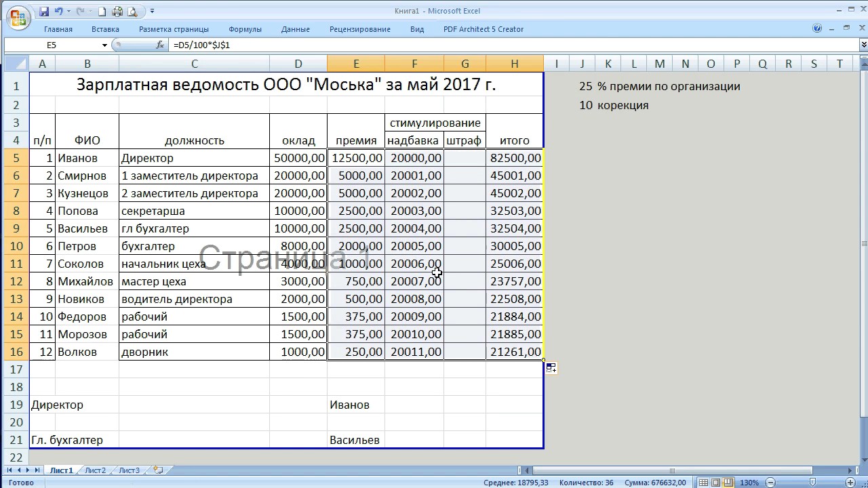This screenshot has height=488, width=868.
Task: Click the Auto Fill Options icon below table
Action: tap(551, 368)
